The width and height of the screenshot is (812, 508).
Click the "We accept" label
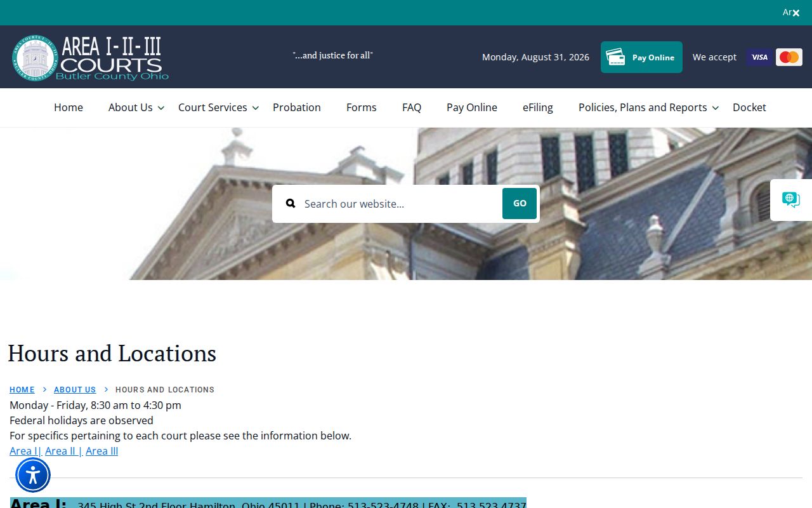tap(714, 57)
